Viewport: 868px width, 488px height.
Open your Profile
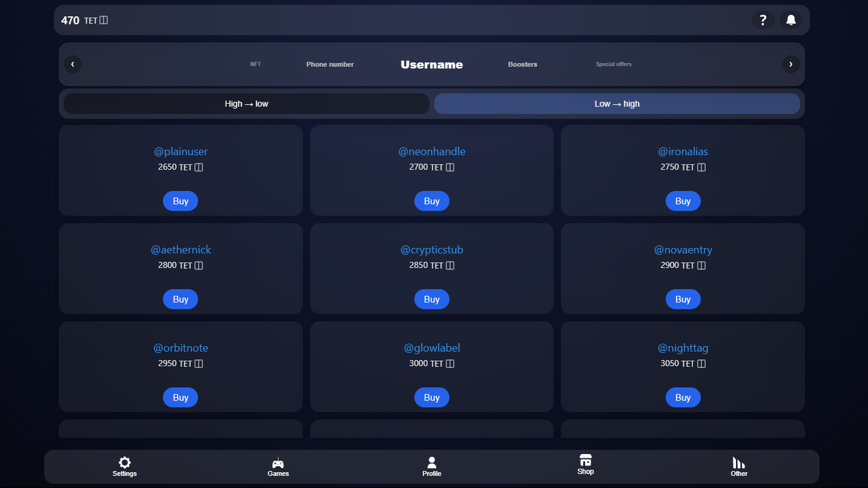pyautogui.click(x=431, y=467)
